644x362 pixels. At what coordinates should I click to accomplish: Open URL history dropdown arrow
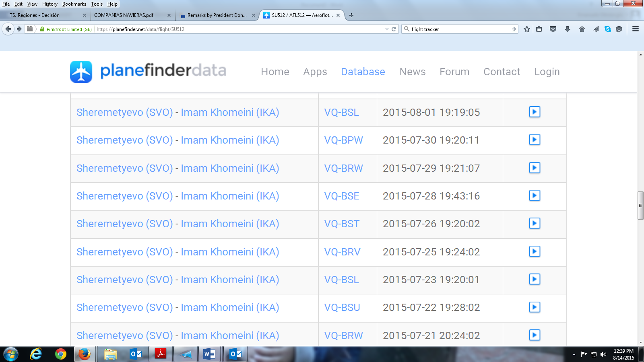(x=387, y=29)
